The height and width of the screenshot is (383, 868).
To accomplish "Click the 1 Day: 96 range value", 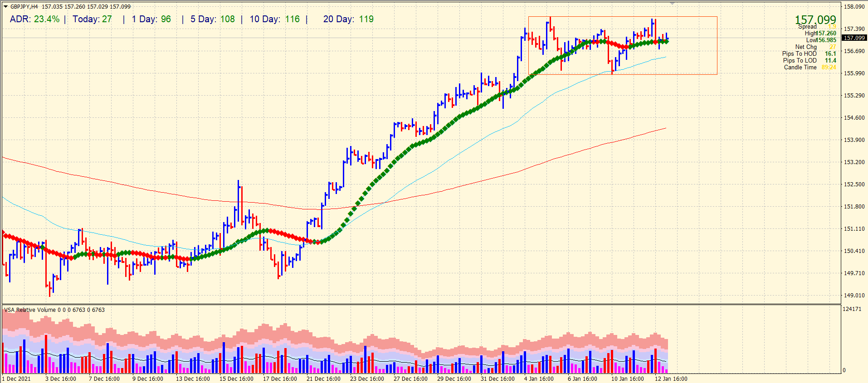I will point(151,19).
